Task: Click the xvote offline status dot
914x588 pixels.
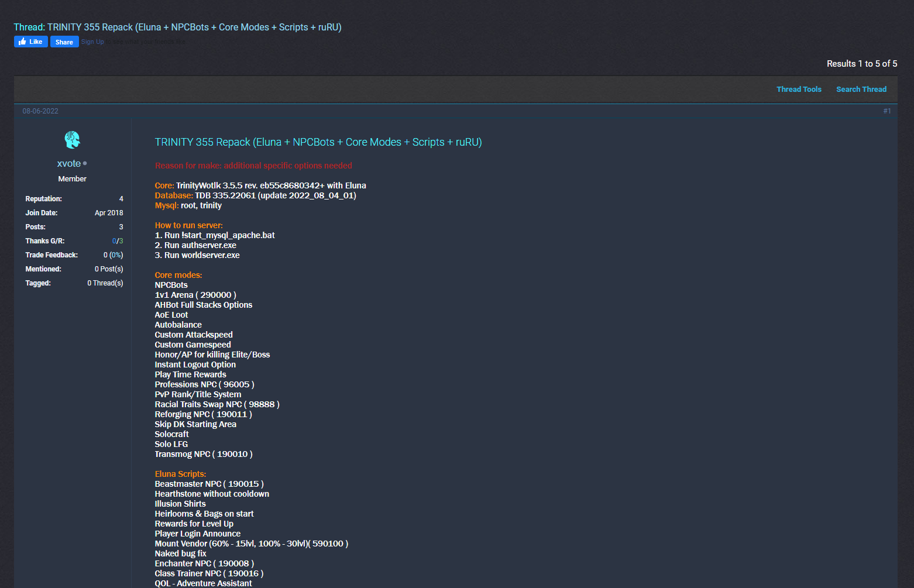Action: (85, 163)
